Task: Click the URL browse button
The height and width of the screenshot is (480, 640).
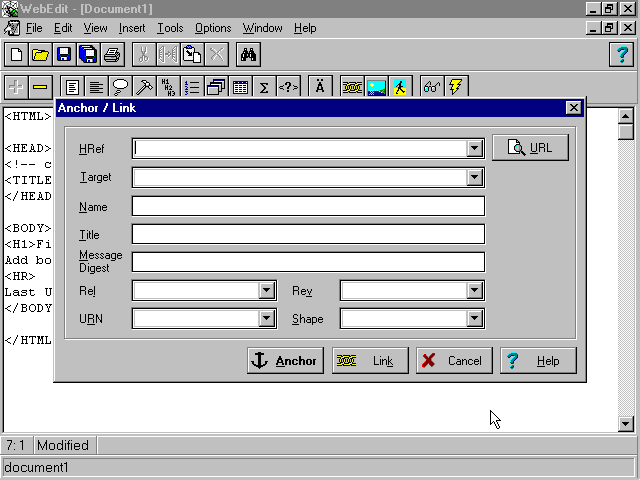Action: pos(530,148)
